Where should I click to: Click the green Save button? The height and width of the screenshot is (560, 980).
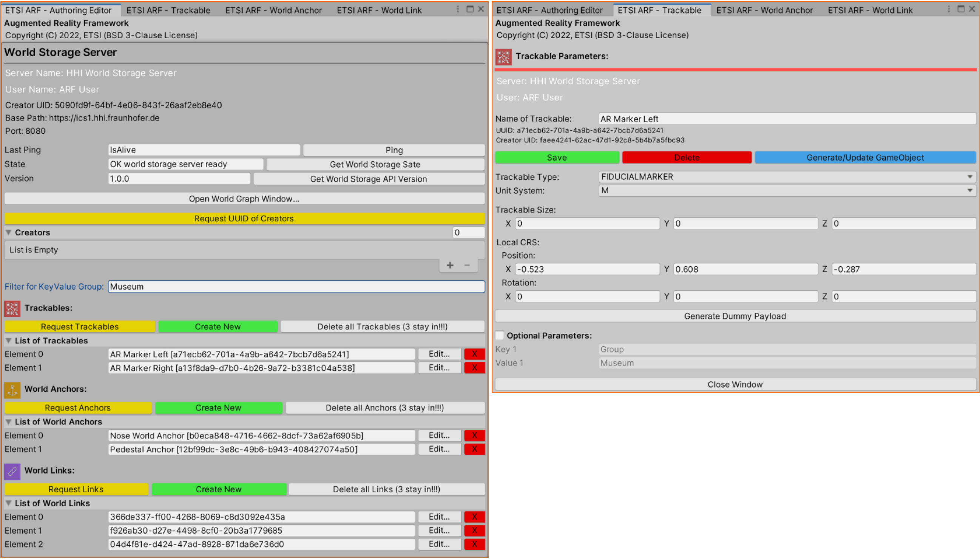pyautogui.click(x=557, y=158)
